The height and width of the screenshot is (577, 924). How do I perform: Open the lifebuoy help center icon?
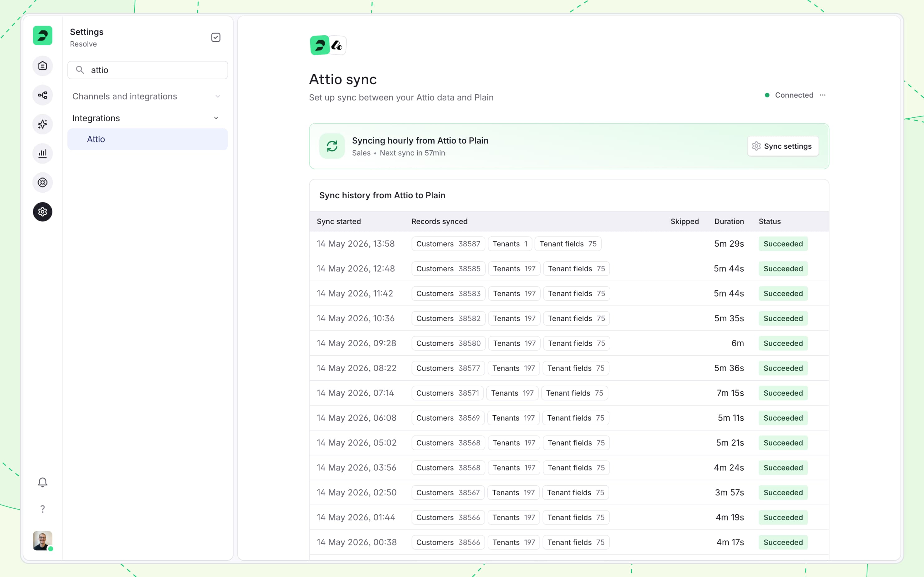pos(42,182)
